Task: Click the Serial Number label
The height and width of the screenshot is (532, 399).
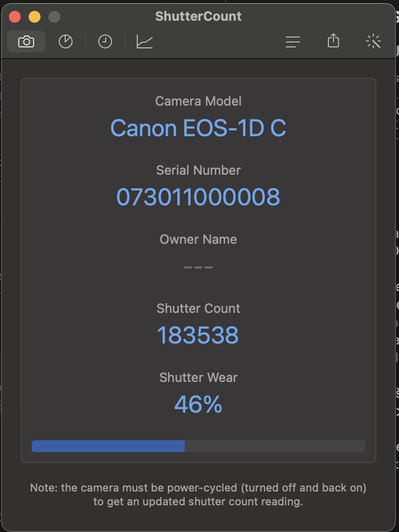Action: pos(198,170)
